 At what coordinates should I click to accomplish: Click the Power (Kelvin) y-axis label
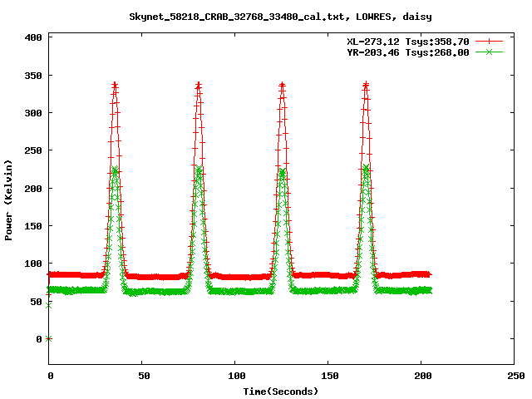click(8, 200)
